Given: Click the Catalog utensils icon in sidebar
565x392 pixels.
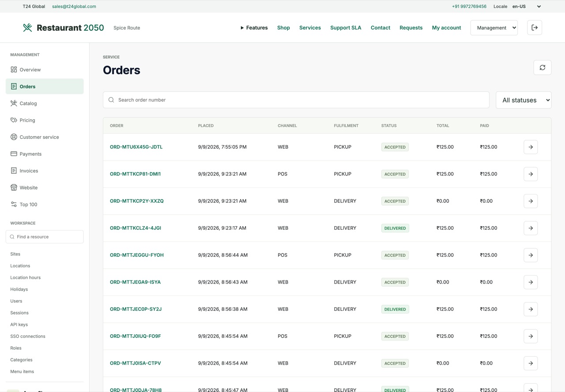Looking at the screenshot, I should point(14,103).
